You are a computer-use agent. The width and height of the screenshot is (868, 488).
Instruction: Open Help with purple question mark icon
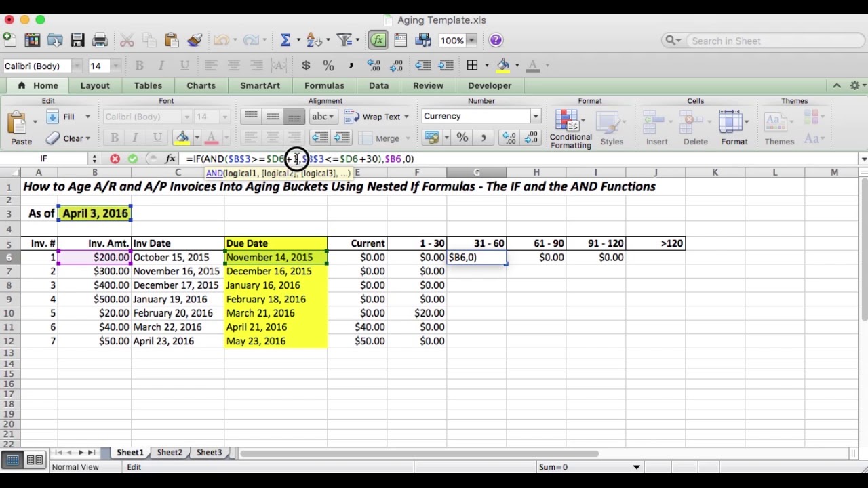coord(496,40)
